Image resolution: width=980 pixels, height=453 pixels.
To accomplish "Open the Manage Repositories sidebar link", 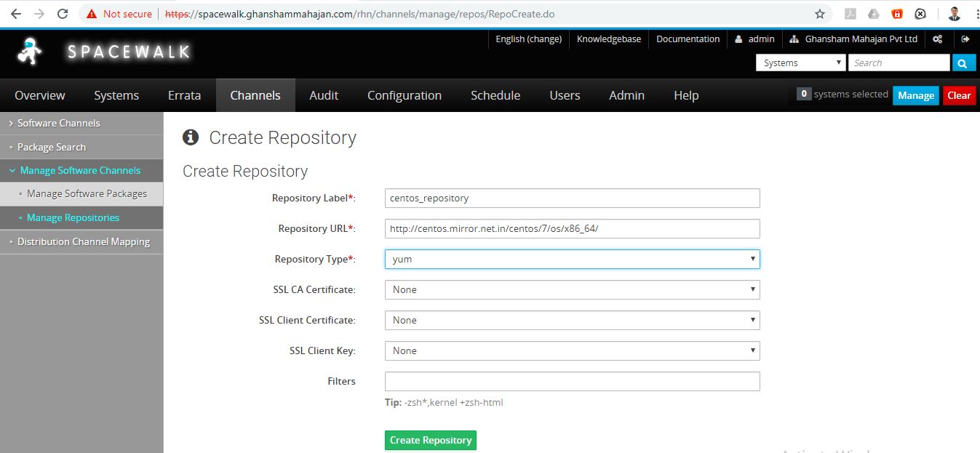I will pyautogui.click(x=73, y=217).
